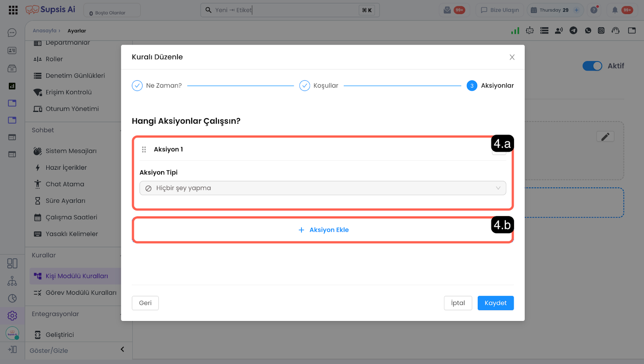Add a new action with Aksiyon Ekle
Viewport: 644px width, 364px height.
point(323,230)
